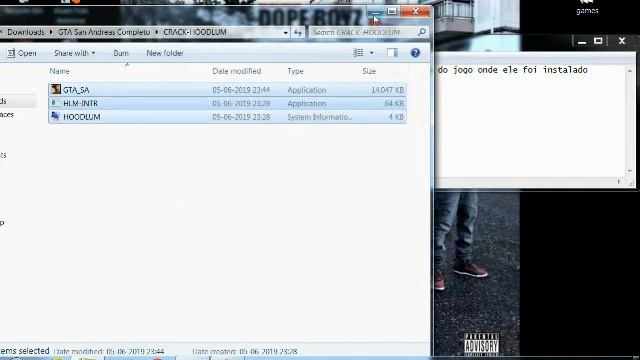The width and height of the screenshot is (640, 360).
Task: Open the games desktop icon
Action: [587, 7]
